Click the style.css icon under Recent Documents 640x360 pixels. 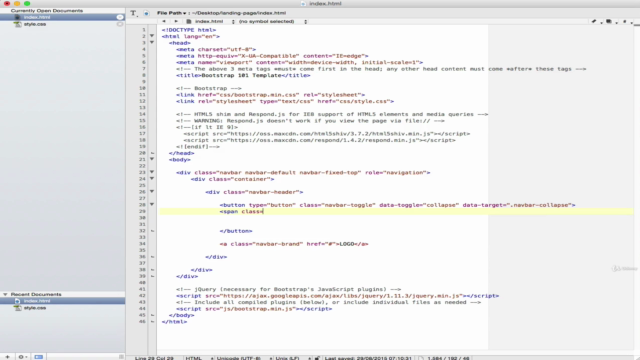point(17,308)
